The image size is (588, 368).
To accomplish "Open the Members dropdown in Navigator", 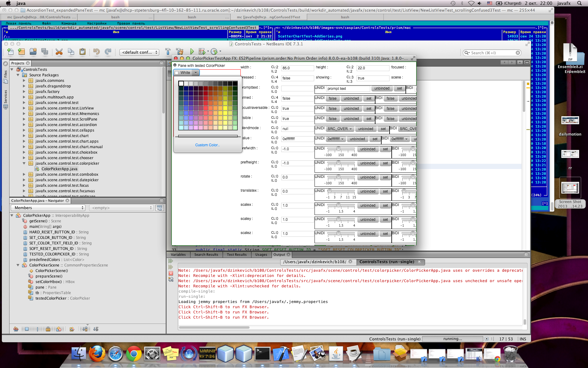I will (48, 208).
